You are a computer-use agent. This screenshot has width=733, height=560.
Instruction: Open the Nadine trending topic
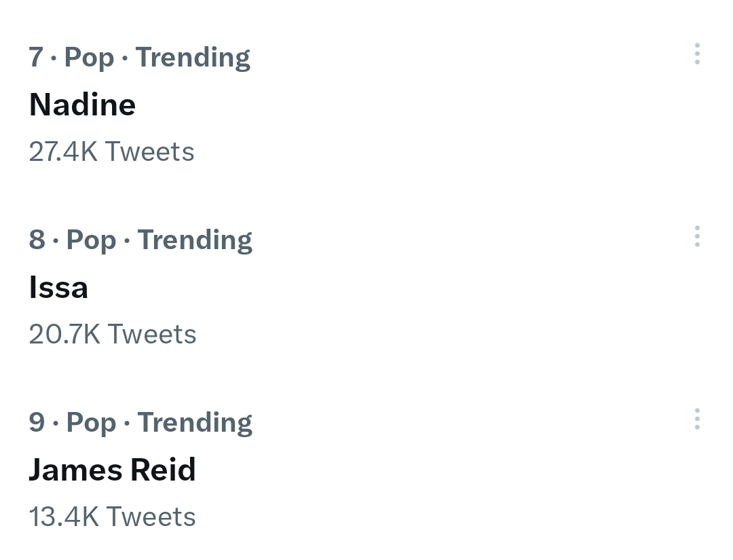point(83,105)
